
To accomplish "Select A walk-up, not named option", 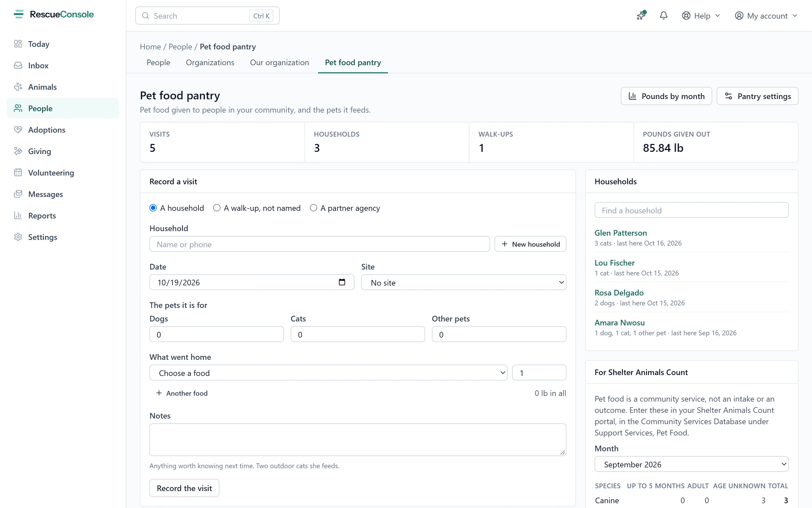I will 217,208.
